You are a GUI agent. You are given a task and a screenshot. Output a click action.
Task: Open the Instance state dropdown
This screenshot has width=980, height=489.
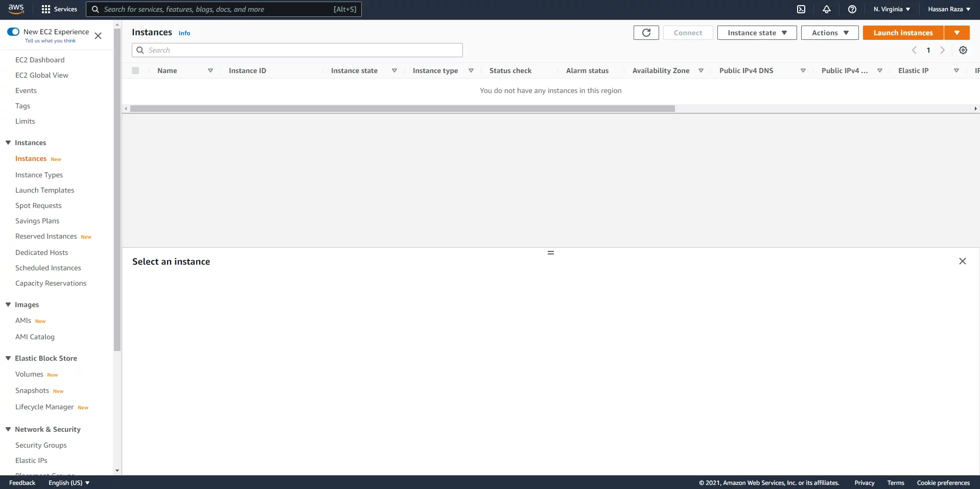757,33
